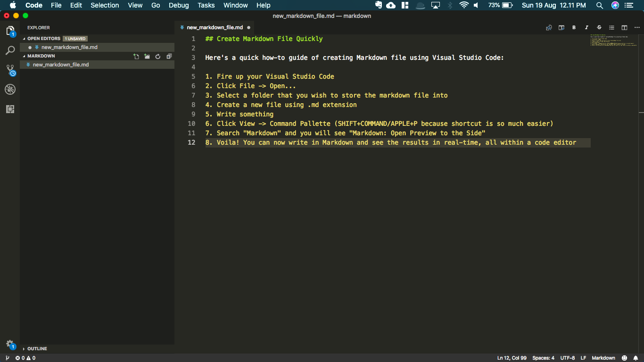The width and height of the screenshot is (644, 362).
Task: Open the Debug view in activity bar
Action: click(10, 90)
